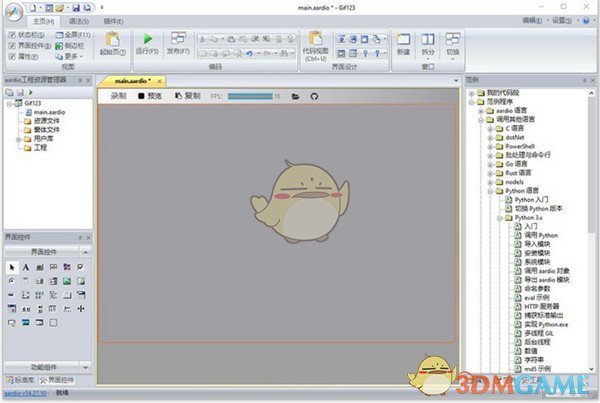
Task: Click the duck image on the canvas
Action: [300, 202]
